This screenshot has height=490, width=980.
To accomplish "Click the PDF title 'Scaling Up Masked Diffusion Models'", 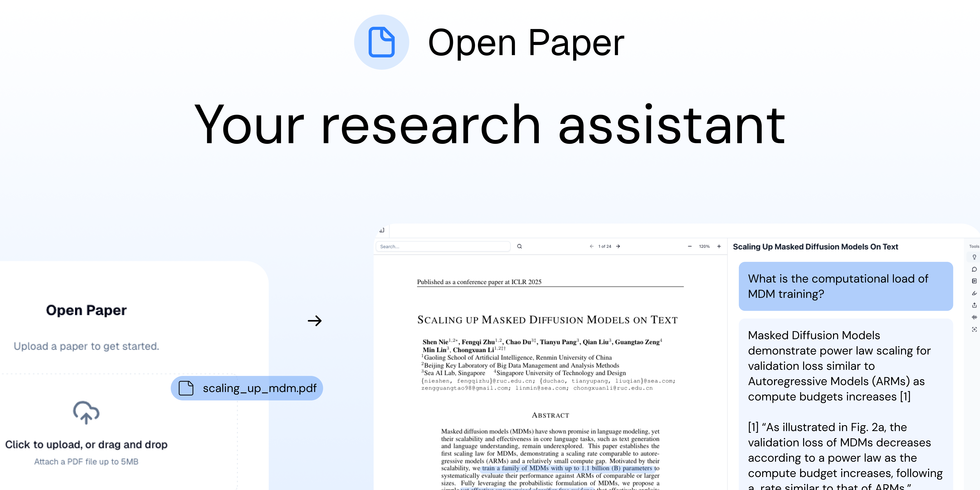I will (547, 320).
